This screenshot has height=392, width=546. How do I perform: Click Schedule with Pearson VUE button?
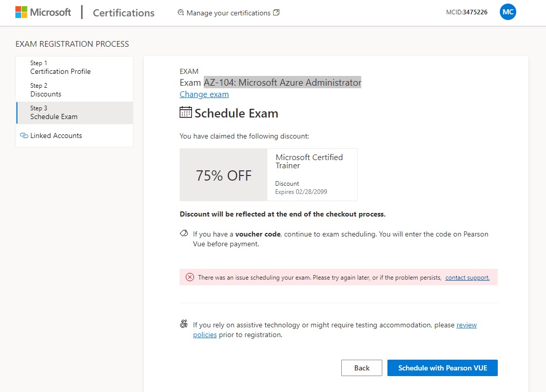(x=442, y=368)
